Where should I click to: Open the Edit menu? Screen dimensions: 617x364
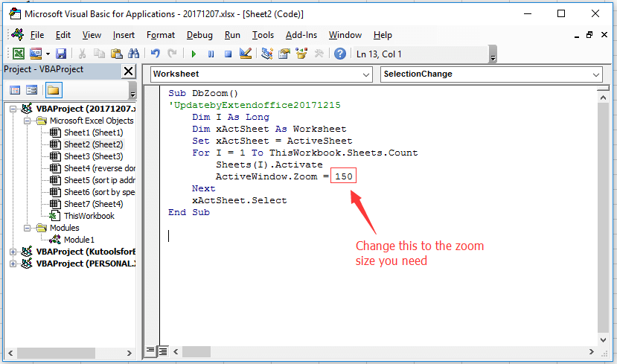click(63, 35)
